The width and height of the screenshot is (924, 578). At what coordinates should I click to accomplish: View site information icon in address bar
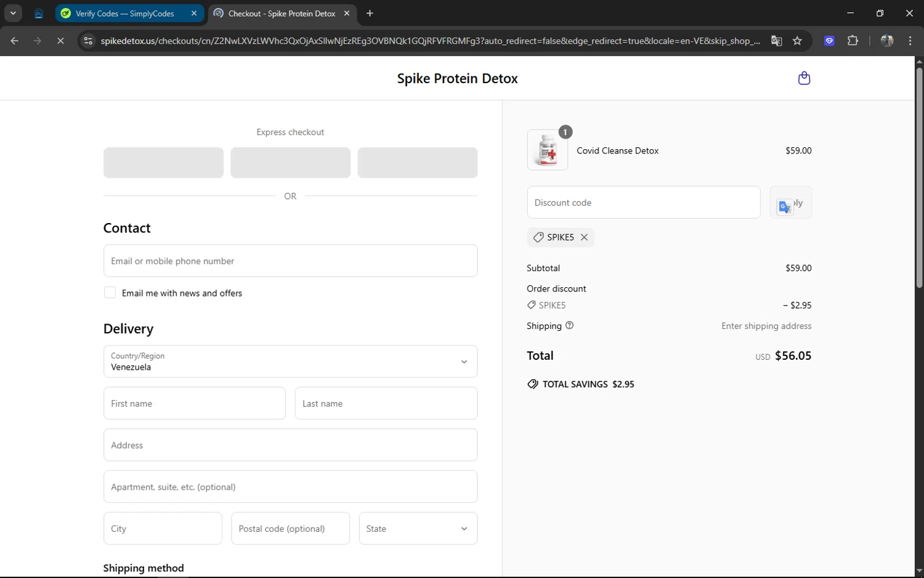pos(88,41)
